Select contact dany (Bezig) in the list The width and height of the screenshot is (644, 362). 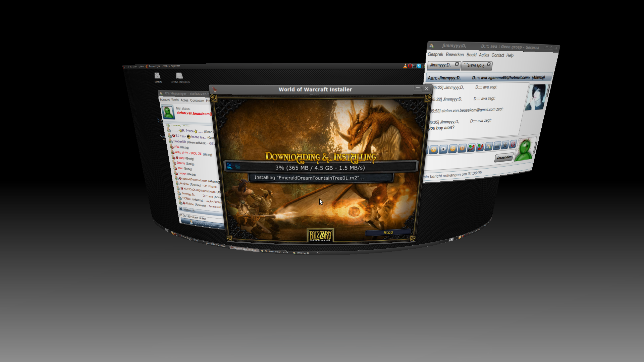coord(183,158)
